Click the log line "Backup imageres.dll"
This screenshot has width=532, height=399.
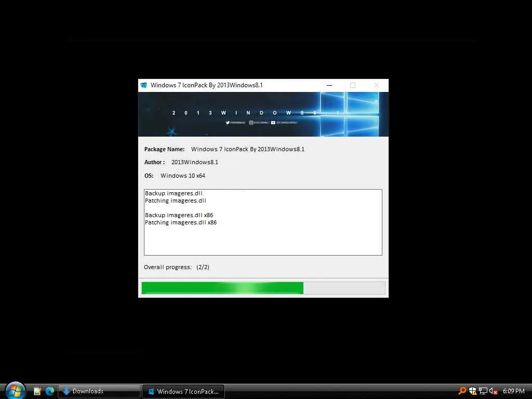(x=174, y=193)
